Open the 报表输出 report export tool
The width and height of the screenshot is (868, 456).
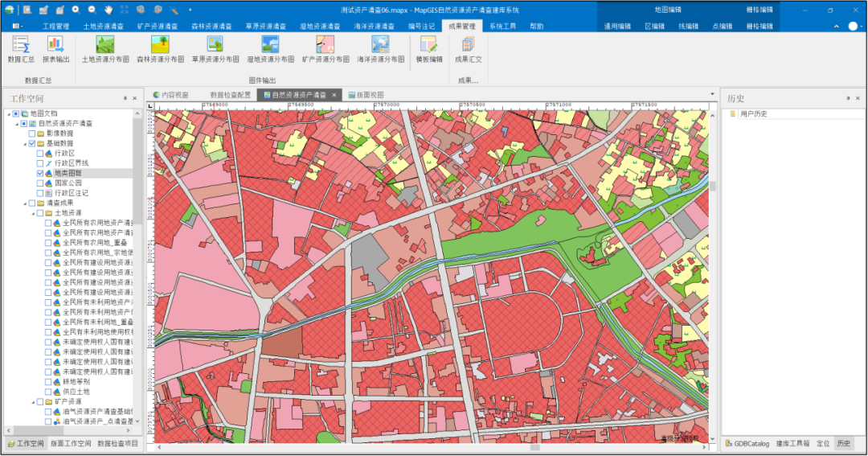(55, 45)
